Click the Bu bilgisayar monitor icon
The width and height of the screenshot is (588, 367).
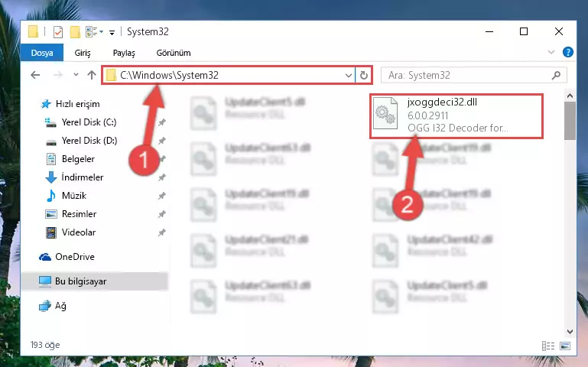pyautogui.click(x=45, y=281)
